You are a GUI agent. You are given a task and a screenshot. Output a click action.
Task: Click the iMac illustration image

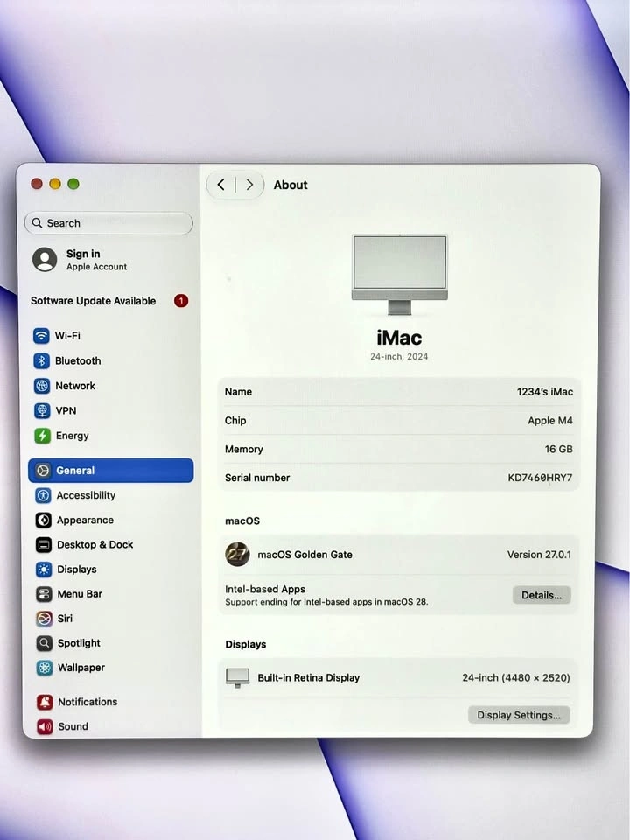[x=400, y=274]
